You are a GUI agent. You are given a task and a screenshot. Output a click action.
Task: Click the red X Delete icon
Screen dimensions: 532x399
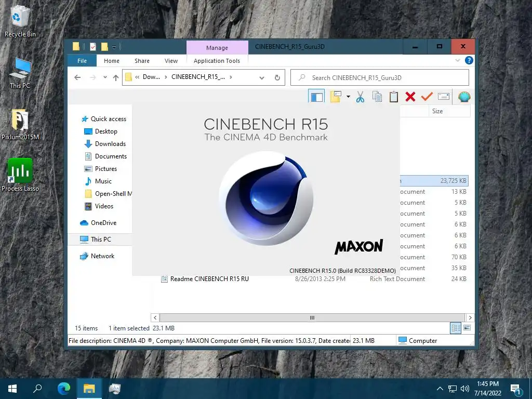(x=410, y=97)
